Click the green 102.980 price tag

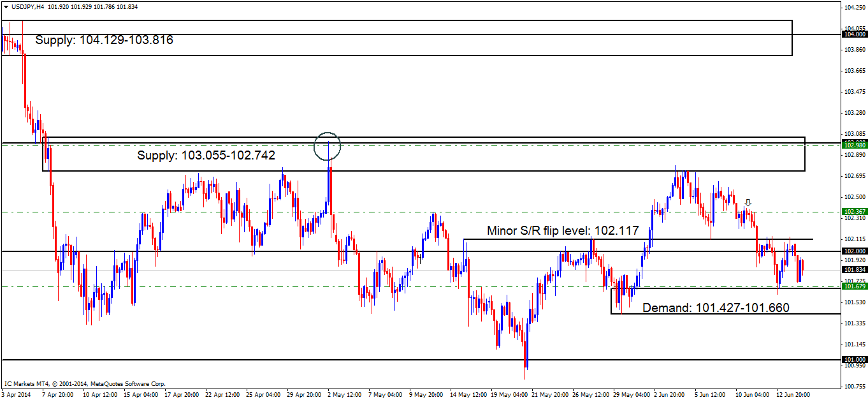[854, 145]
